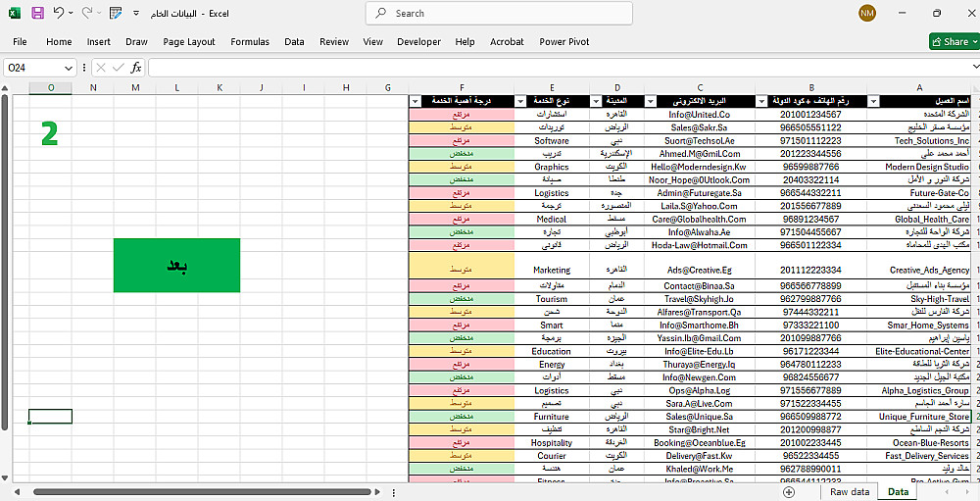Click cell Unique_Furniture_Store
The width and height of the screenshot is (980, 501).
[x=919, y=417]
